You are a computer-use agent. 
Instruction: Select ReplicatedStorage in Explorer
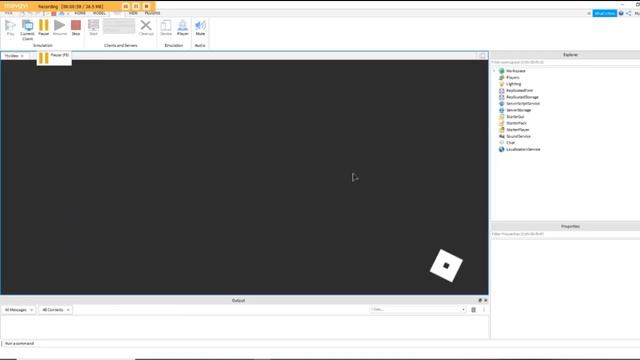pos(522,97)
